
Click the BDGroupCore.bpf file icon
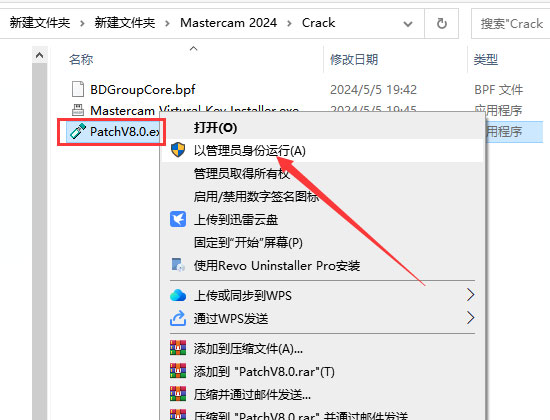pyautogui.click(x=78, y=89)
